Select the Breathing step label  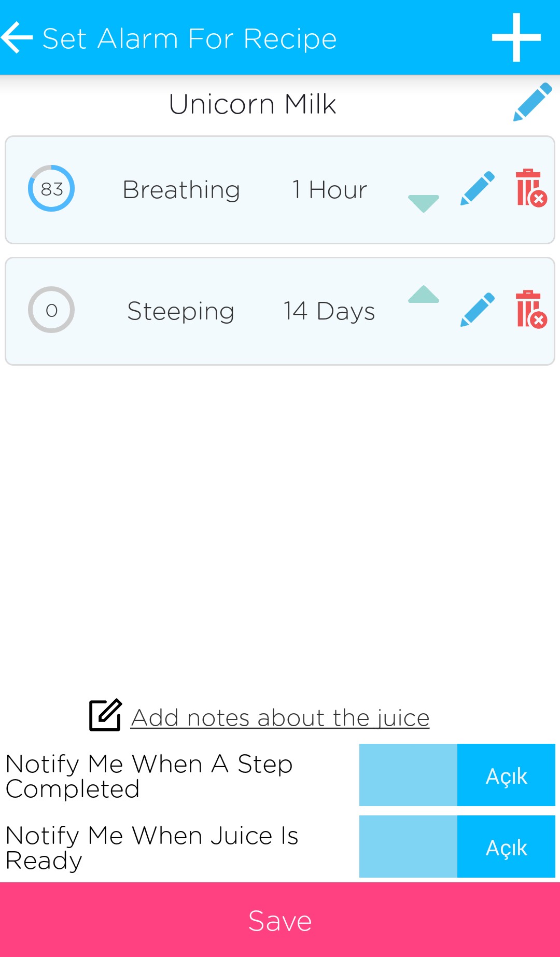(x=181, y=190)
